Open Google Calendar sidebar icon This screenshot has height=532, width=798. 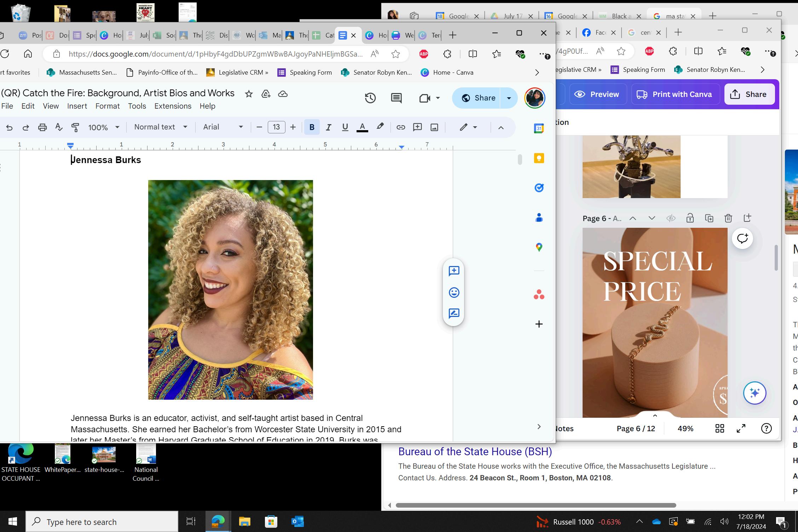(x=539, y=128)
